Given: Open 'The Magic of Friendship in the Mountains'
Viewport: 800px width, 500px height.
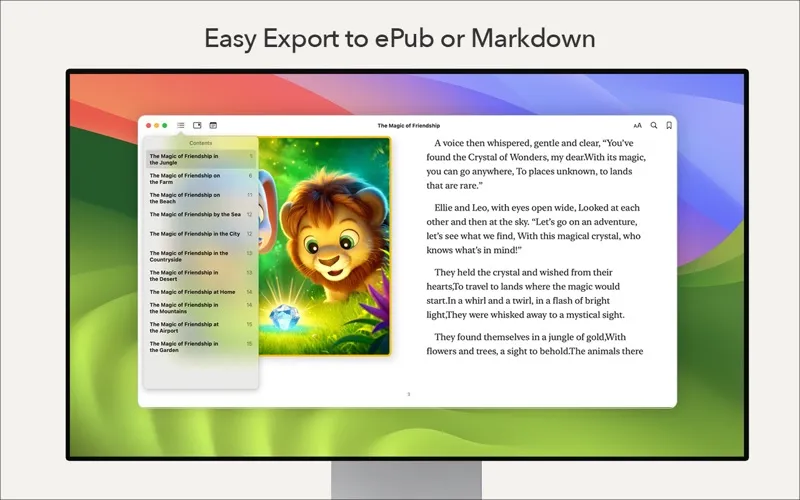Looking at the screenshot, I should [201, 308].
